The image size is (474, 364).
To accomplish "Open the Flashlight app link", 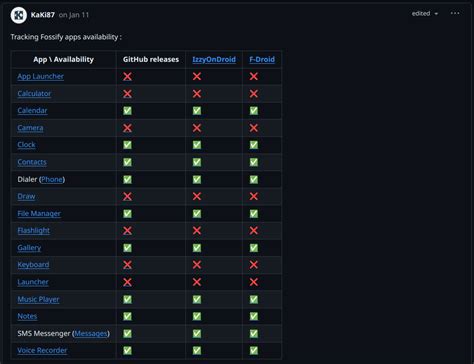I will (34, 231).
